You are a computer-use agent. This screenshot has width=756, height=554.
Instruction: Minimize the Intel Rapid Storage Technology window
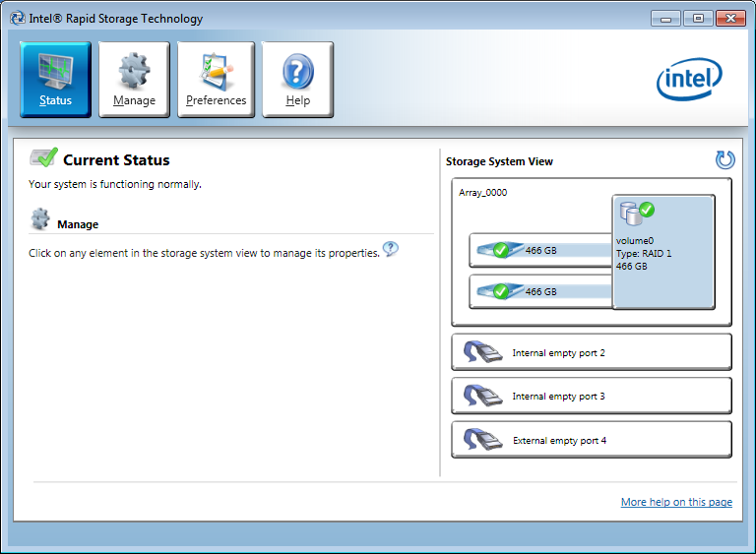(x=665, y=19)
